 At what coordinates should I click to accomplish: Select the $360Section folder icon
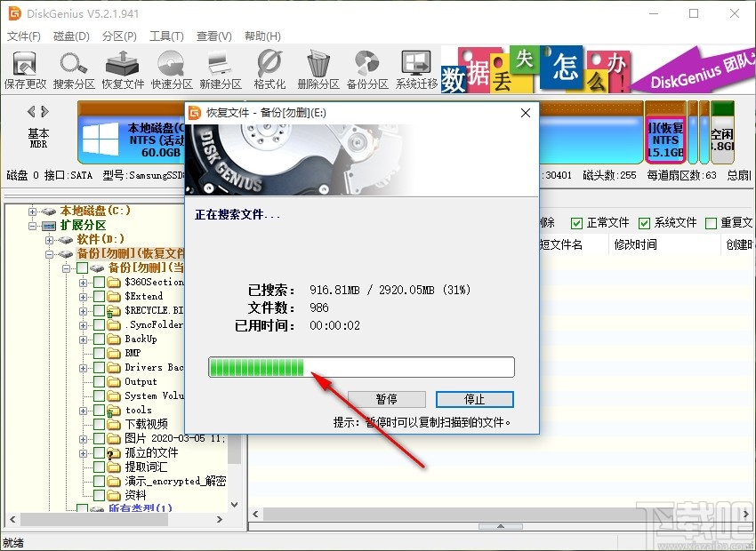[114, 283]
